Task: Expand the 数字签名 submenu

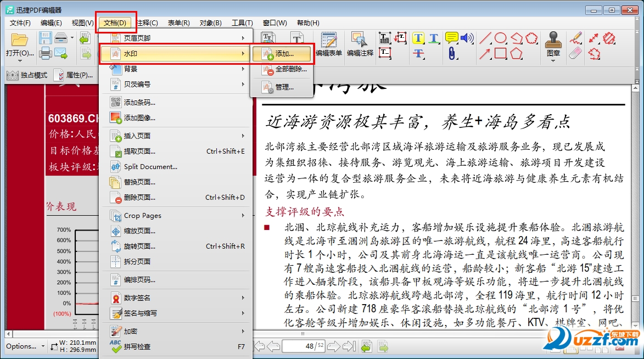Action: (x=176, y=298)
